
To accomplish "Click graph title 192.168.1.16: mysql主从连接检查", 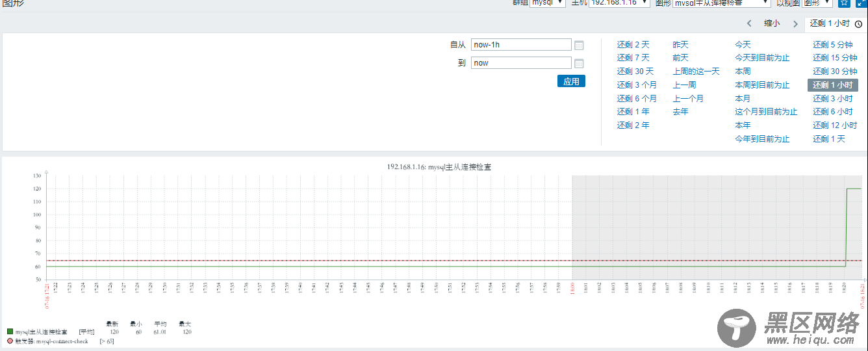I will (439, 167).
